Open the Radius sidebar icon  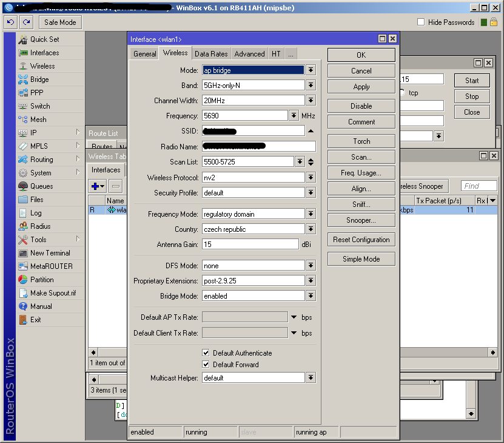point(23,226)
